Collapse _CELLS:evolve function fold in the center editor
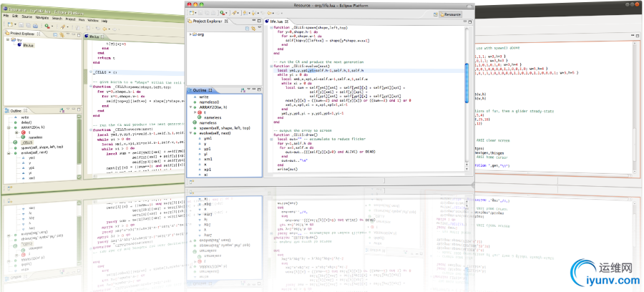This screenshot has height=292, width=644. pos(271,66)
